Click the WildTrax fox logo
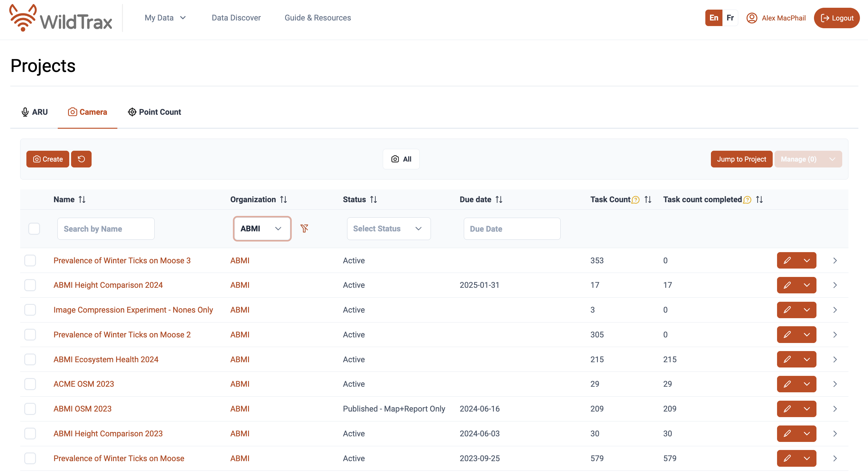 point(23,18)
